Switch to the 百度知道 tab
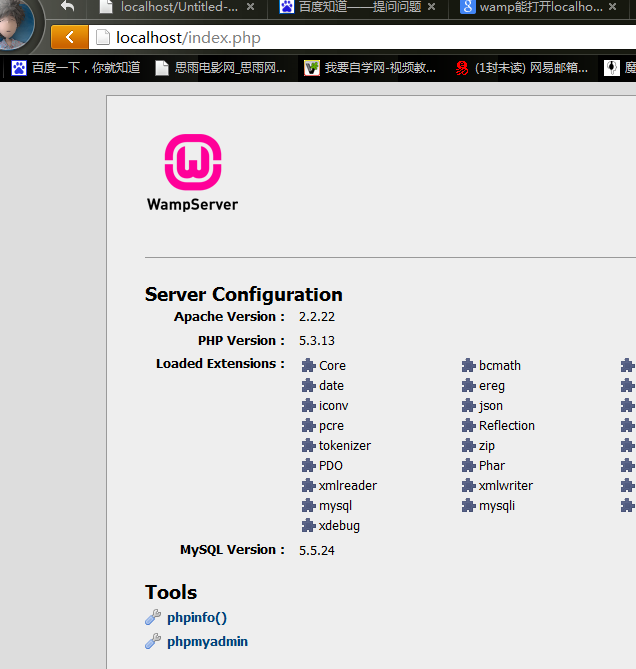 click(x=360, y=7)
